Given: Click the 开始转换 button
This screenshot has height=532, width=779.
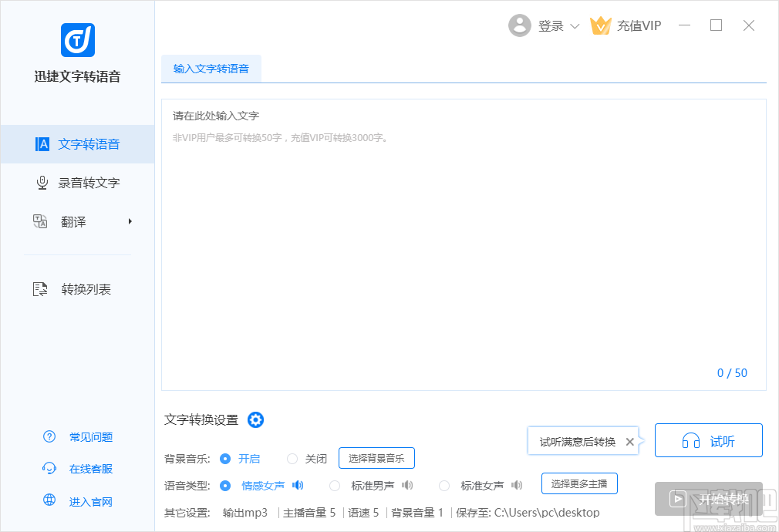Looking at the screenshot, I should pyautogui.click(x=709, y=499).
